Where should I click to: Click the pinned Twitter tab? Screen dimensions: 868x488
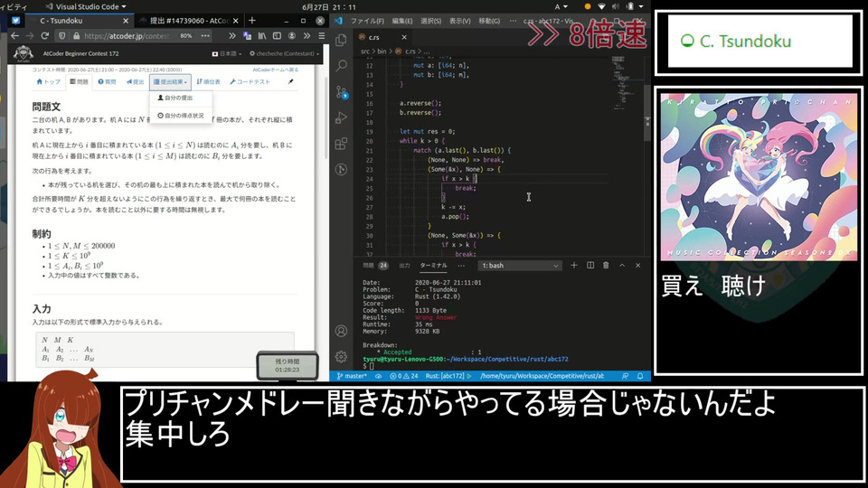(15, 21)
